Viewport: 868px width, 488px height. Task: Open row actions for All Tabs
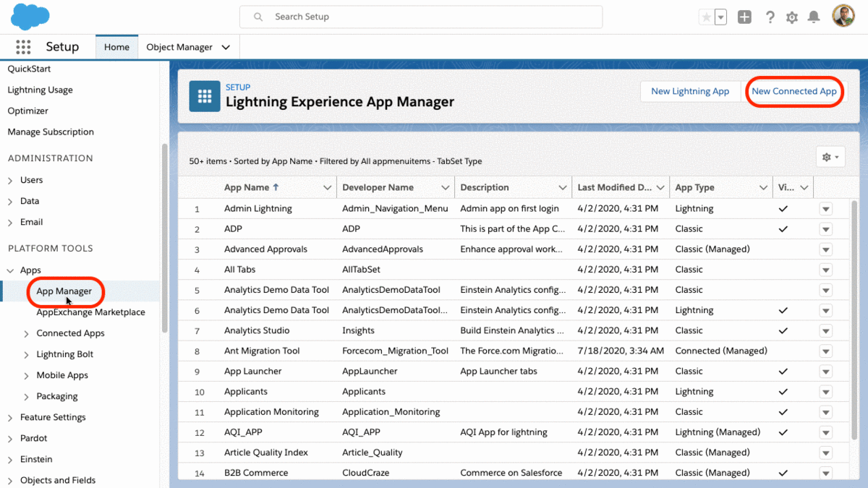point(825,270)
